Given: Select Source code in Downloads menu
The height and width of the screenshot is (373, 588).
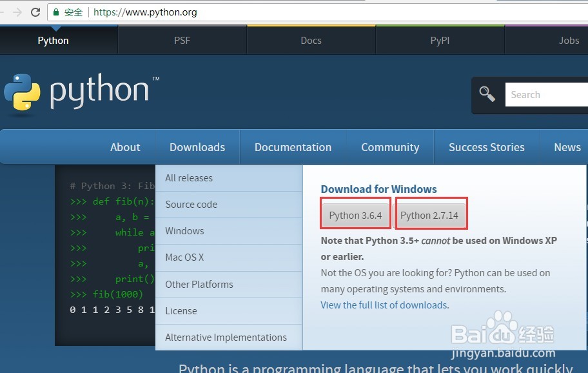Looking at the screenshot, I should [x=229, y=205].
